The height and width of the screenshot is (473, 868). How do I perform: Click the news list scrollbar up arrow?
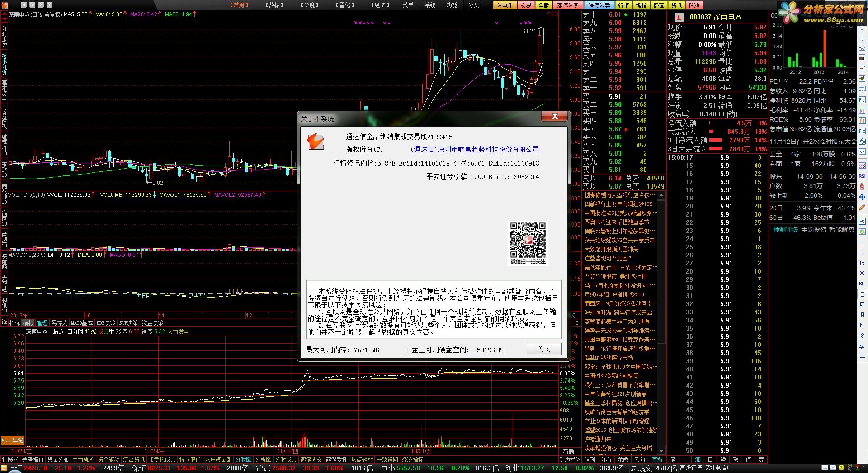point(661,195)
